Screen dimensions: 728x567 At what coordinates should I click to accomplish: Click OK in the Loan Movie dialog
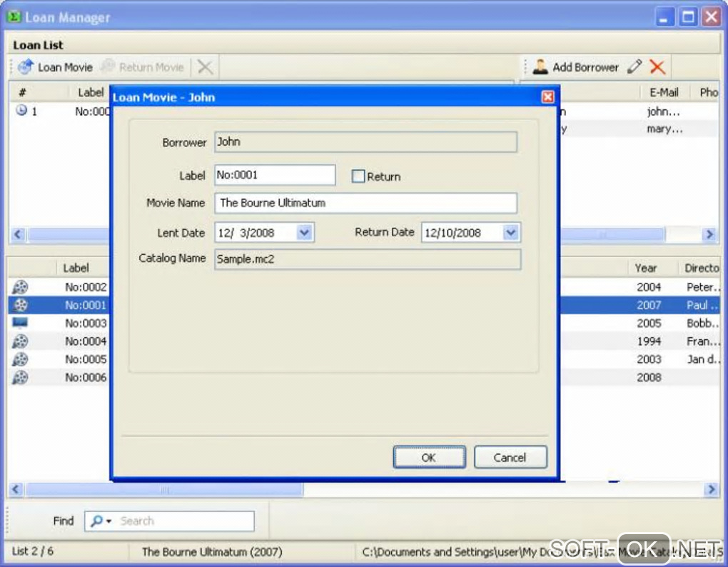[429, 458]
